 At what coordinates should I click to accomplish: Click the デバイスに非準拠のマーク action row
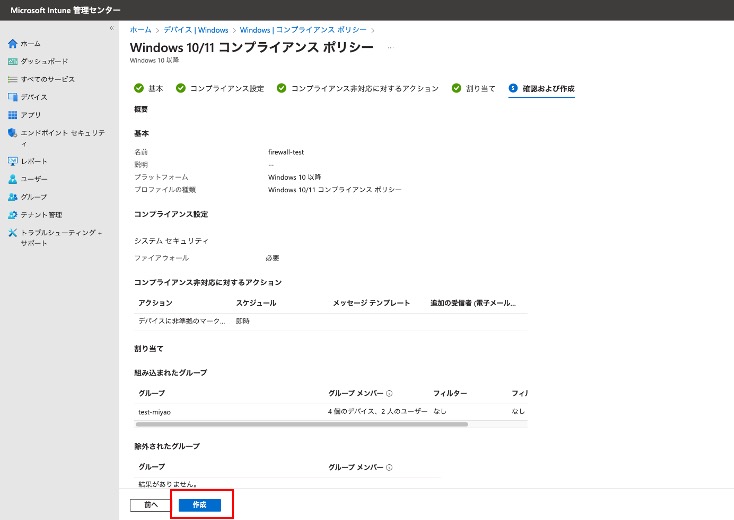pos(330,321)
